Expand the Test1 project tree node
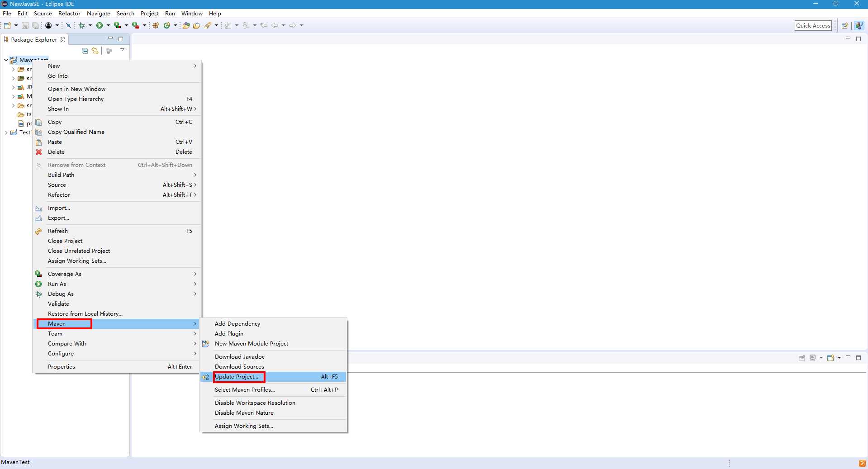This screenshot has width=868, height=469. [x=6, y=133]
